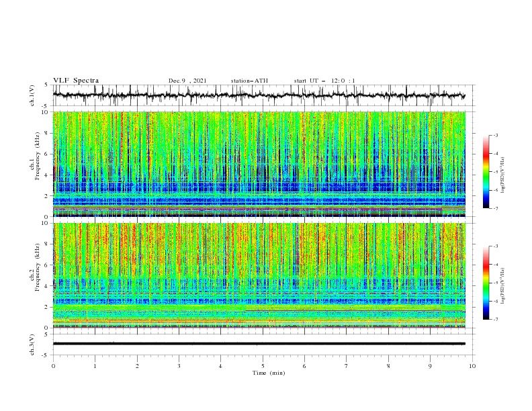The width and height of the screenshot is (532, 411).
Task: Click the "-3" tick on lower color bar
Action: pyautogui.click(x=495, y=246)
